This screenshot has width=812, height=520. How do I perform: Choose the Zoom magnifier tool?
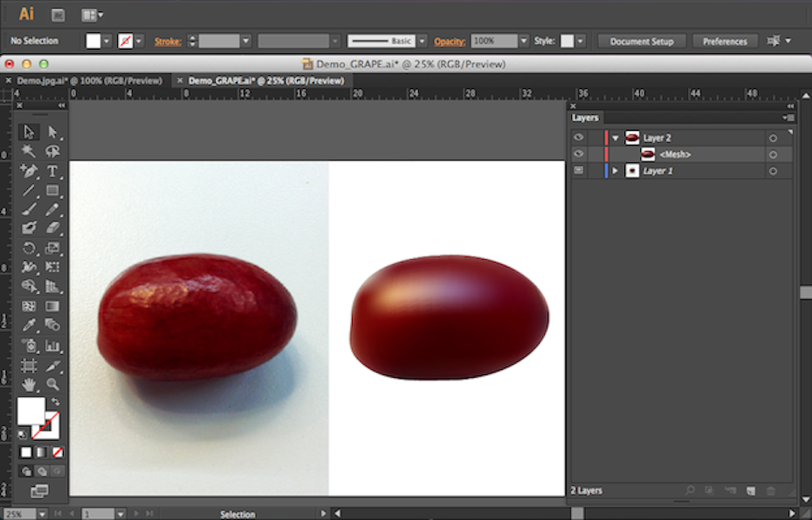click(52, 384)
